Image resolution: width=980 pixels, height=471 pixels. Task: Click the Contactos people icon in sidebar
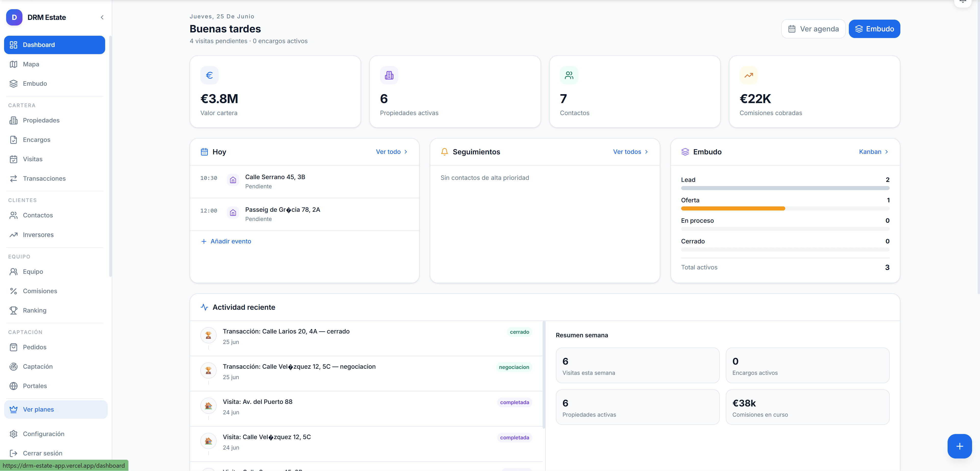(14, 215)
